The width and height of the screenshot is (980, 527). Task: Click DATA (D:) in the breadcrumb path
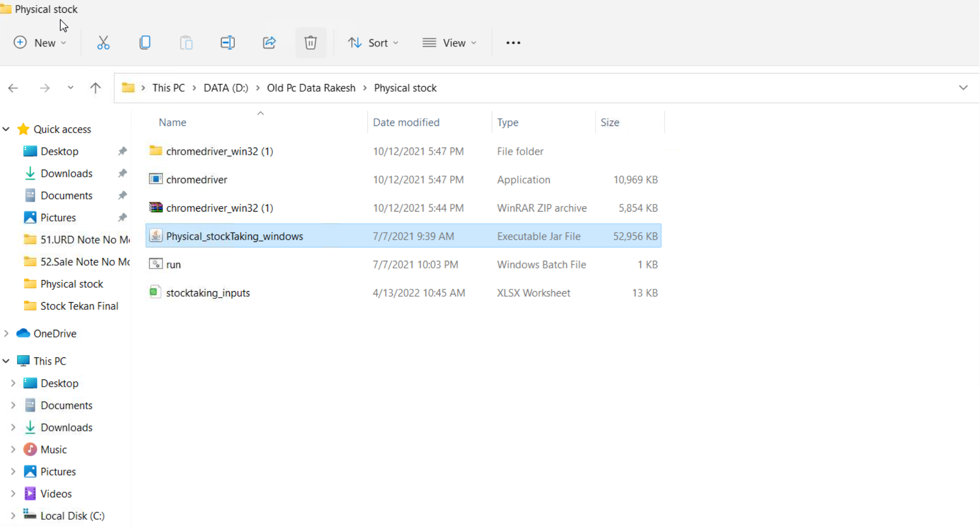[x=226, y=88]
